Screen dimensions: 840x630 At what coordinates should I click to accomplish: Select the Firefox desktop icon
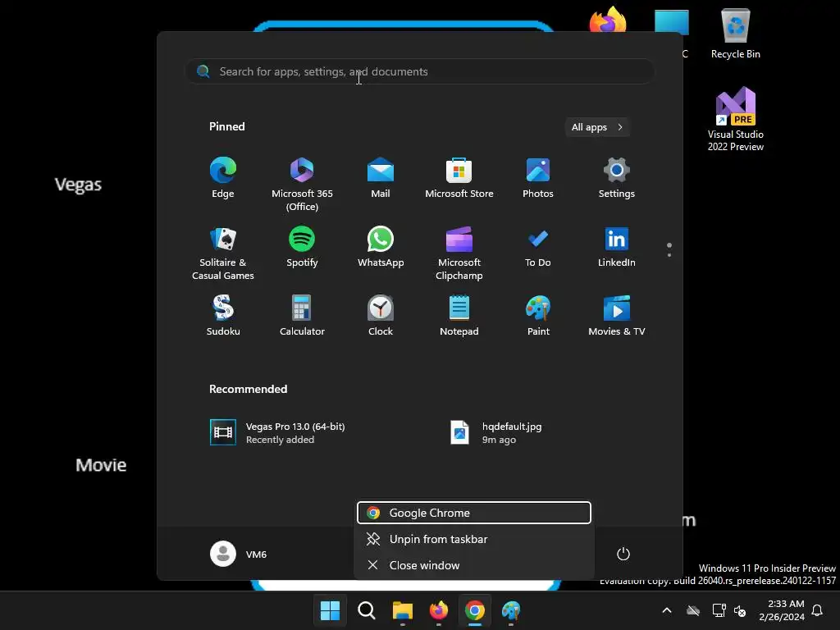608,21
